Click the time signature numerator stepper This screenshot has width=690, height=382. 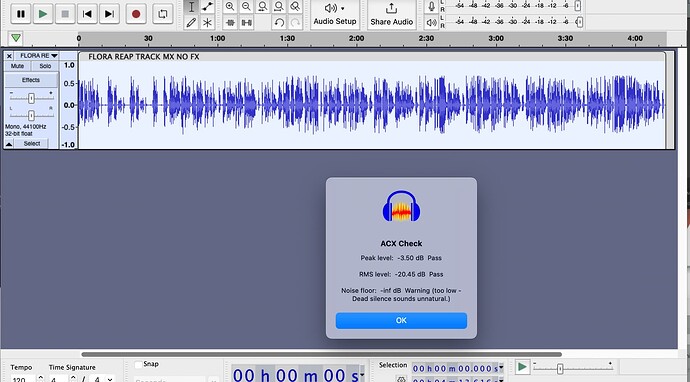pyautogui.click(x=73, y=378)
